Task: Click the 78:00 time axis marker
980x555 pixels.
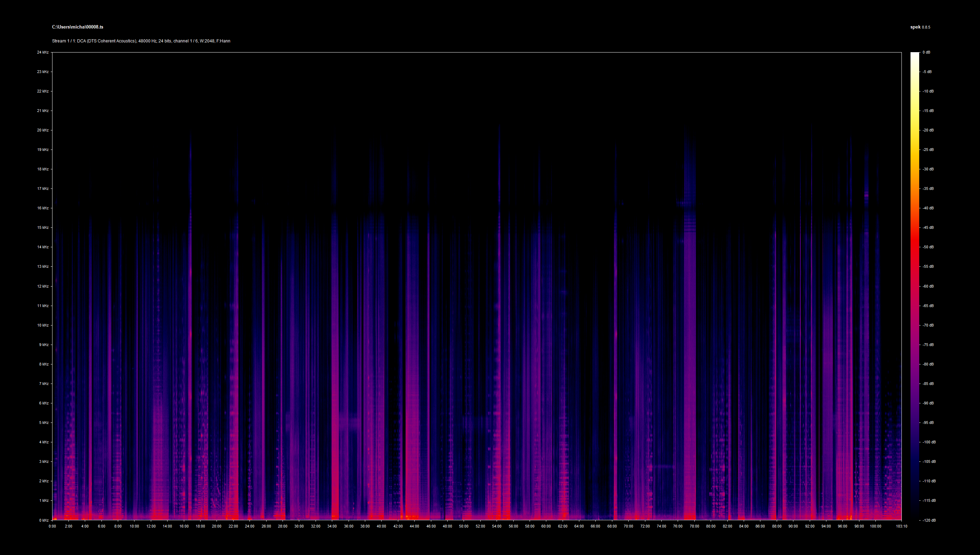Action: [694, 526]
